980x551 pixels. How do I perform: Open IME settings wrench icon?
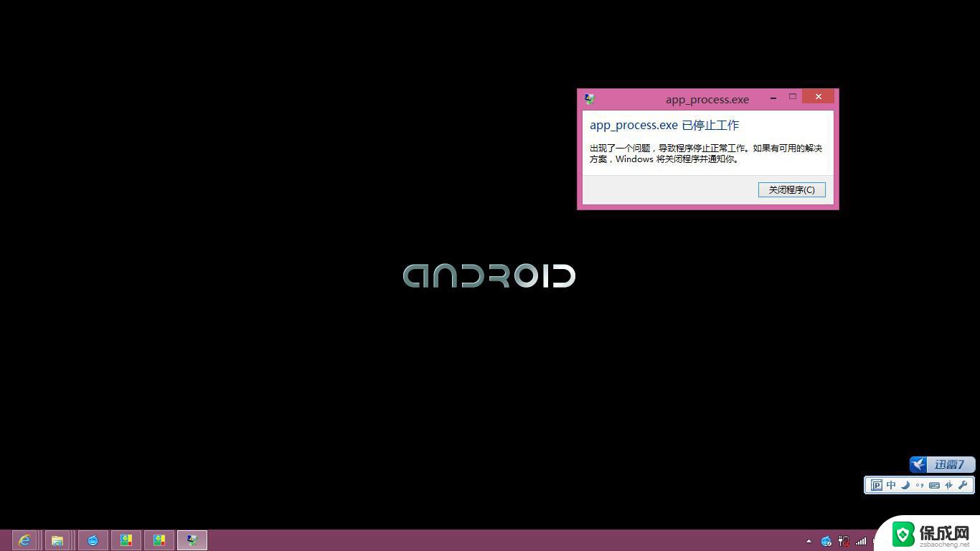963,485
